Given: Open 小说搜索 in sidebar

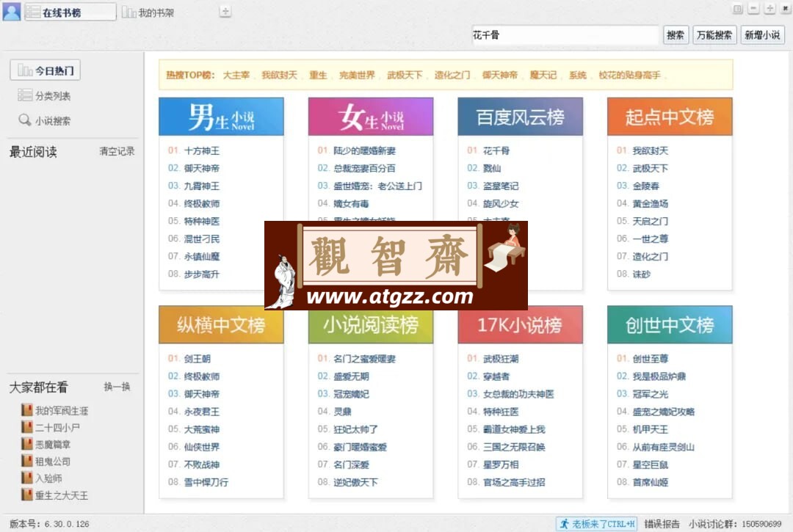Looking at the screenshot, I should pos(45,120).
